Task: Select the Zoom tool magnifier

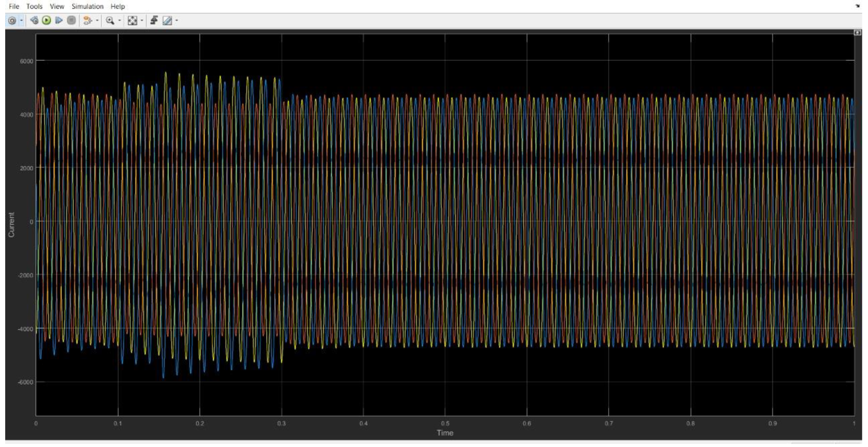Action: tap(110, 21)
